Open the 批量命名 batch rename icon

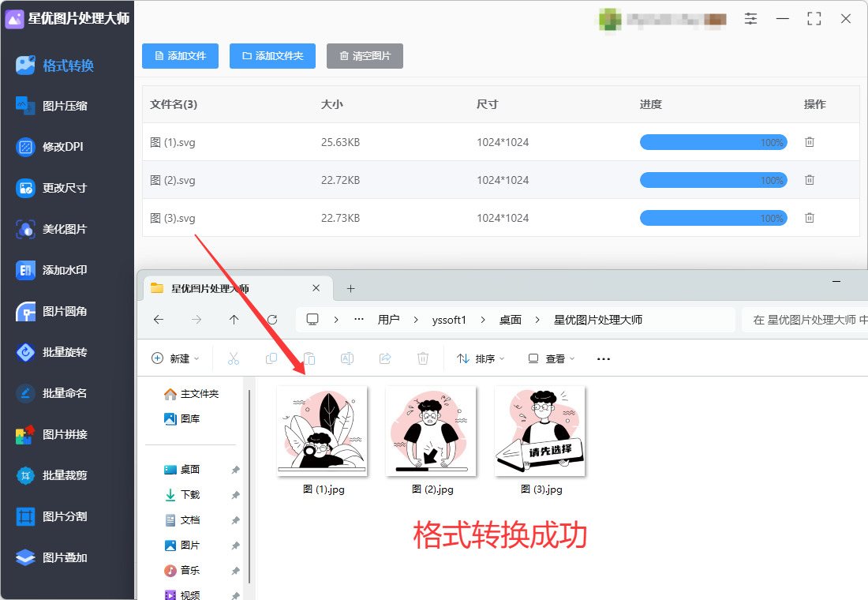25,393
